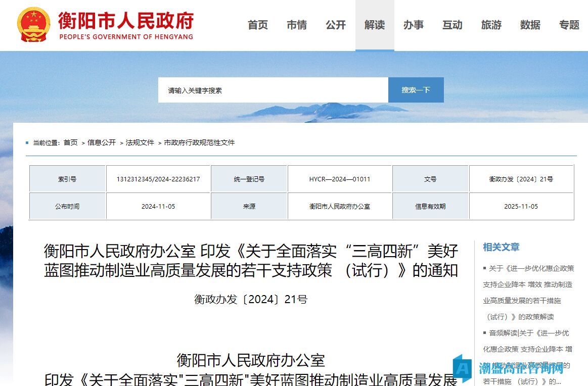Screen dimensions: 588x386
Task: Click the 首页 breadcrumb link
Action: [70, 143]
